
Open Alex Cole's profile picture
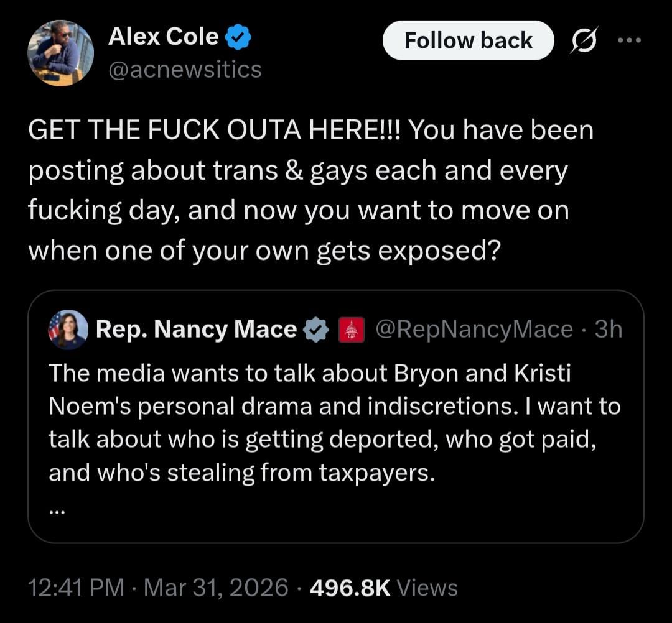[60, 53]
